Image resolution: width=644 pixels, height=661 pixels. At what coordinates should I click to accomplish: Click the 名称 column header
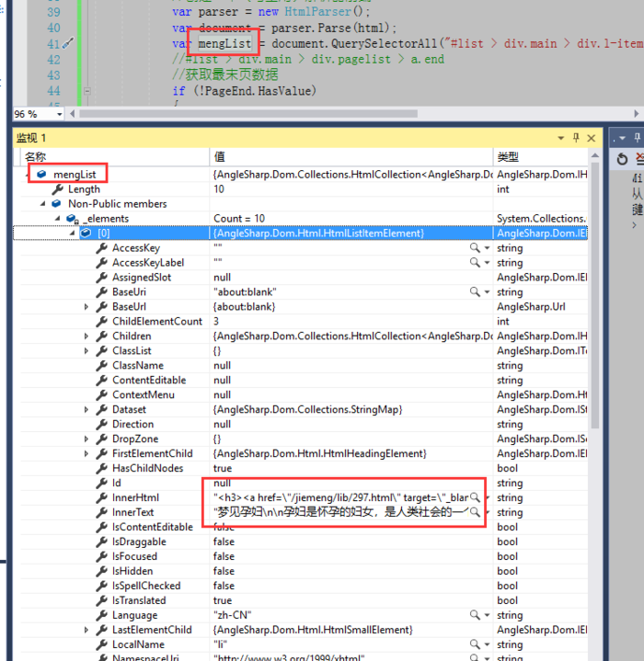click(115, 157)
